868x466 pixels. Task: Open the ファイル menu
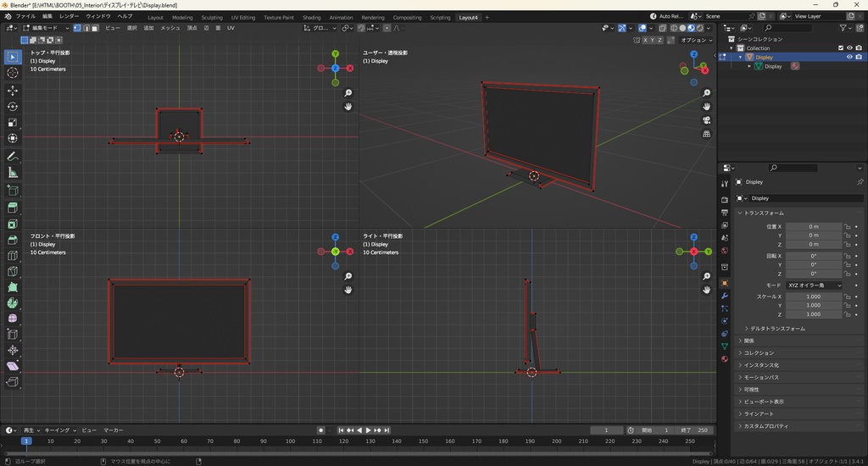tap(25, 16)
